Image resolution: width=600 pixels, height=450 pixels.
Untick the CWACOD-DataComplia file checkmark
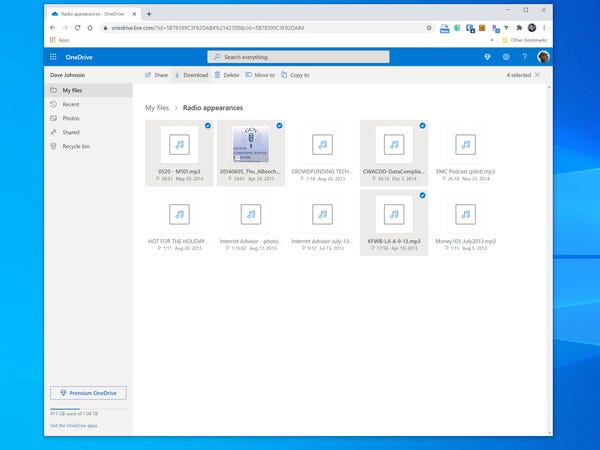pyautogui.click(x=422, y=126)
